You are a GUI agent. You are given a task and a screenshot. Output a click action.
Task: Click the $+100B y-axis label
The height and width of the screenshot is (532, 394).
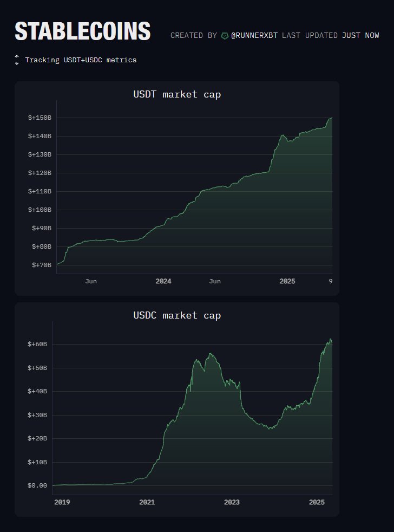[x=40, y=210]
